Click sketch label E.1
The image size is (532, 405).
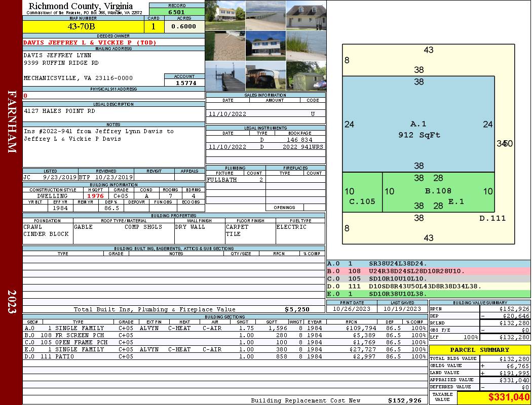tap(455, 201)
